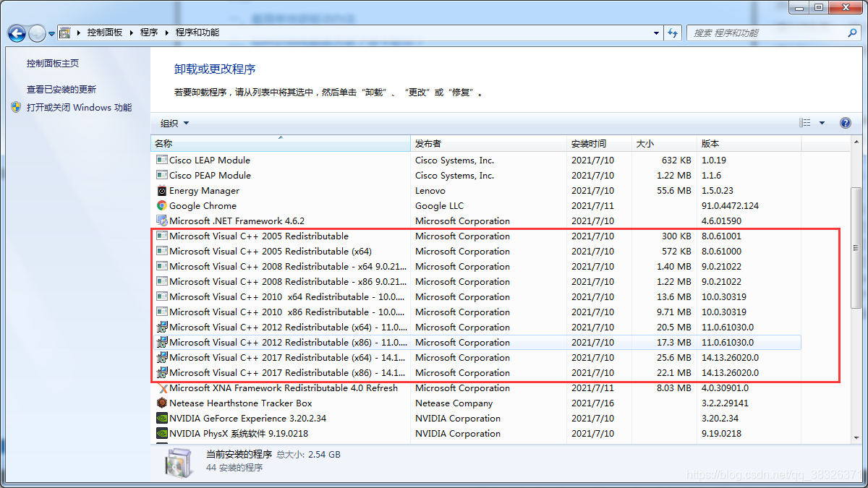Sort by 大小 column header
The width and height of the screenshot is (868, 488).
click(665, 143)
